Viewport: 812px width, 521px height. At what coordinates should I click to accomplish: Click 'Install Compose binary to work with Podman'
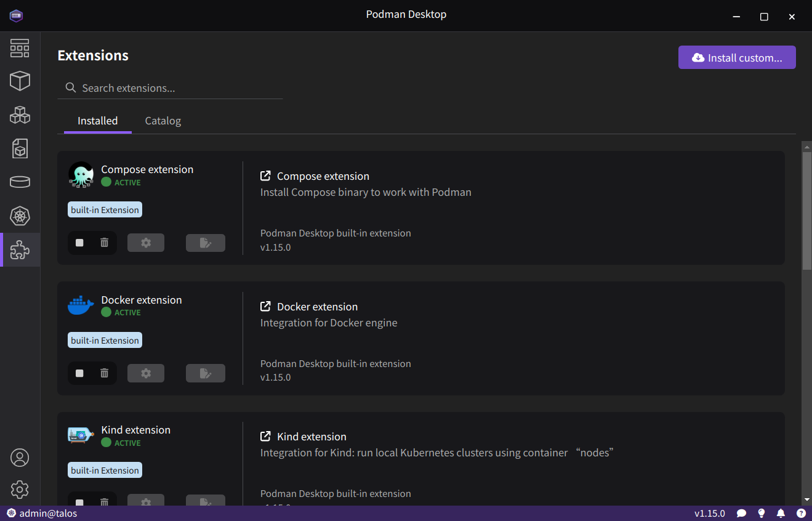click(x=366, y=192)
